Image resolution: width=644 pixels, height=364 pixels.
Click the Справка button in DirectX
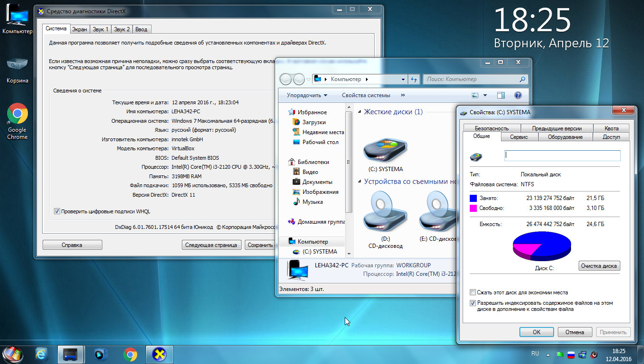[x=72, y=245]
